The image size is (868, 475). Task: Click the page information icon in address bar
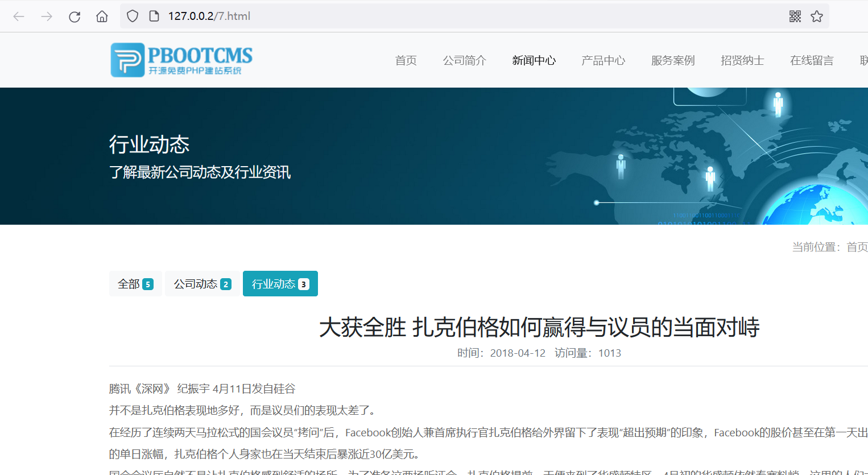tap(153, 16)
